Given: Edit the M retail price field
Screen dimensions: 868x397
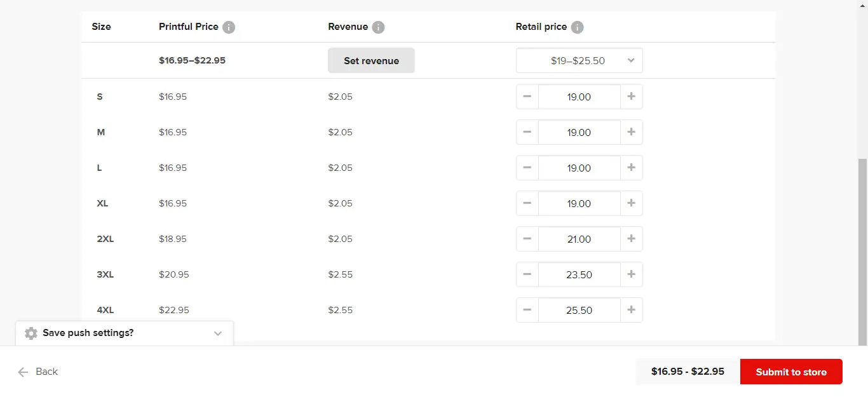Looking at the screenshot, I should pyautogui.click(x=579, y=132).
